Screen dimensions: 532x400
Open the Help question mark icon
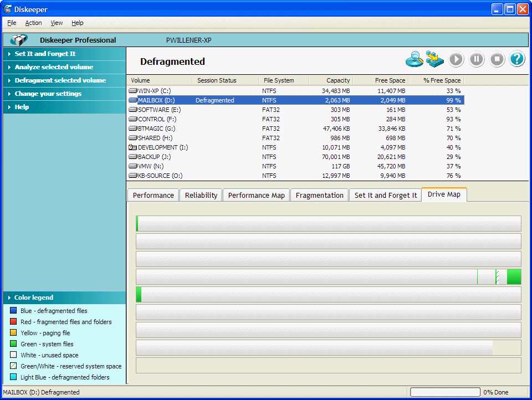pos(517,59)
